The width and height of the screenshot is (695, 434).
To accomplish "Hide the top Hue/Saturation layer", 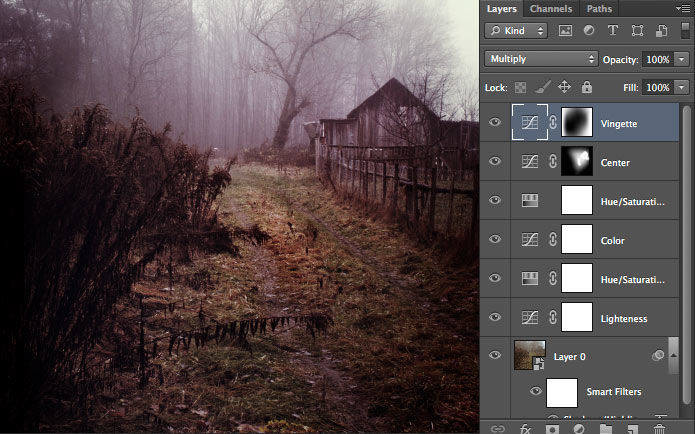I will (x=495, y=200).
